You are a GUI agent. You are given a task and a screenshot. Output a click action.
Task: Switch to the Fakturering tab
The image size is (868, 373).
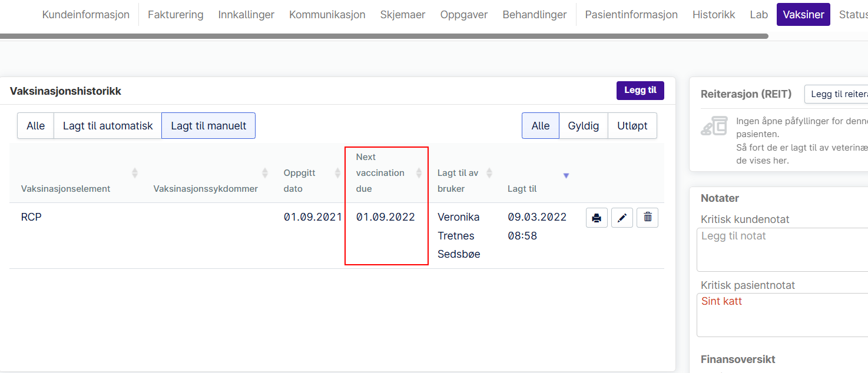click(175, 15)
